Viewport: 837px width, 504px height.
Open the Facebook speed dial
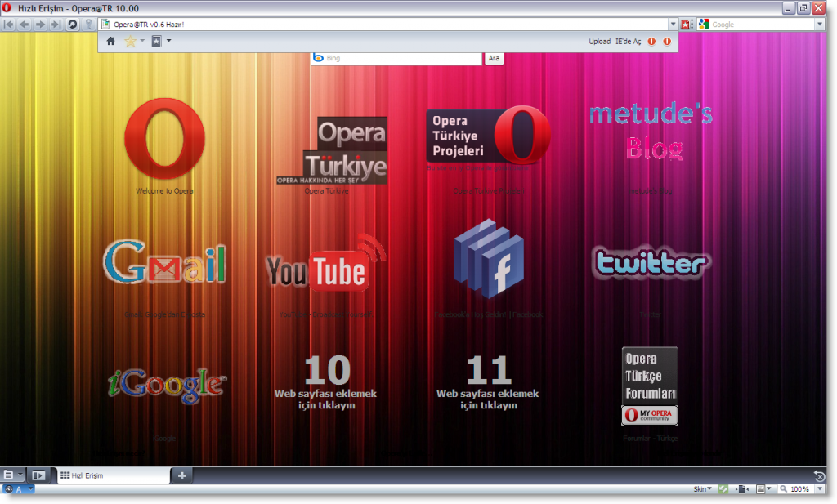[489, 259]
